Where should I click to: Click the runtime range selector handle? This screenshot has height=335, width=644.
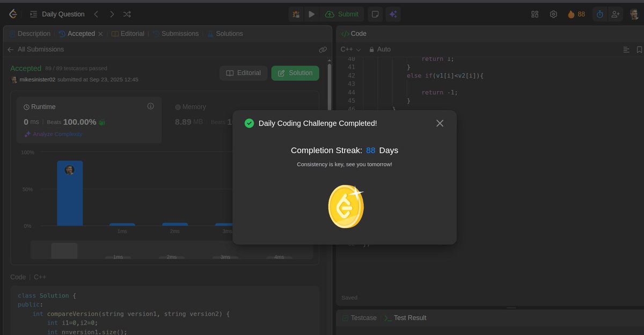coord(64,251)
